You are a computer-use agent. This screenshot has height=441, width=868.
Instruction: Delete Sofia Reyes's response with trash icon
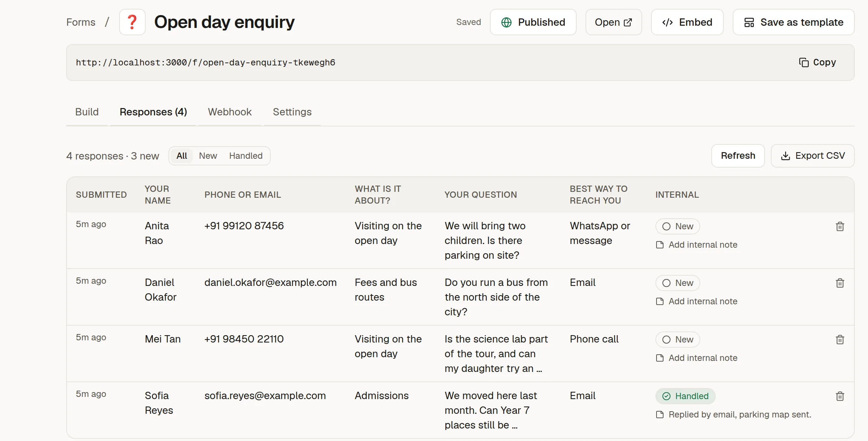pos(840,396)
